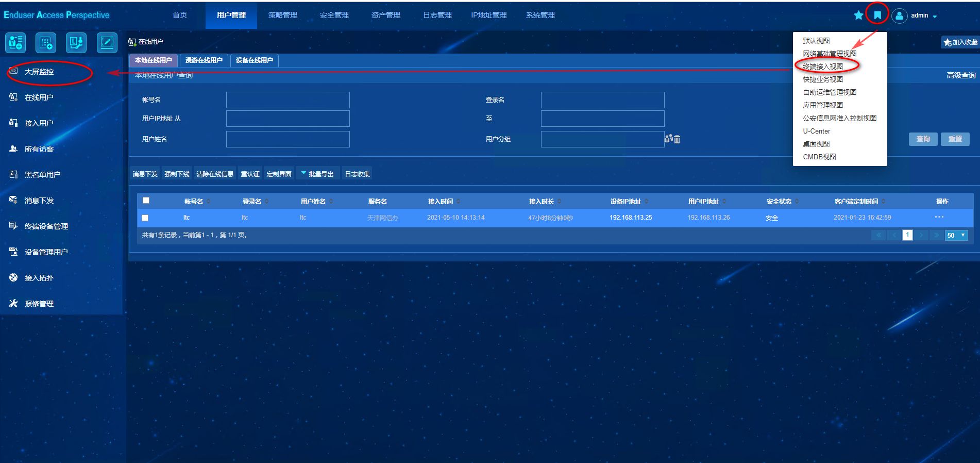The image size is (980, 463).
Task: Choose 终端接入视图 from the view menu
Action: click(823, 67)
